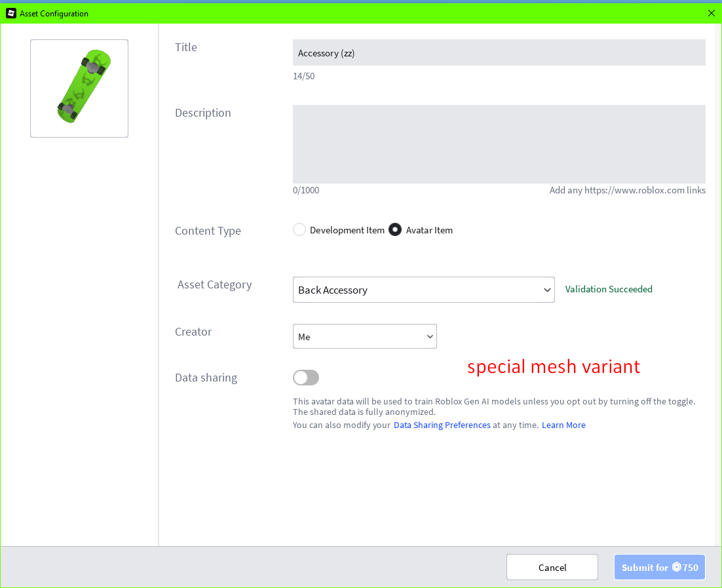Click the Creator dropdown arrow
This screenshot has width=722, height=588.
point(430,336)
